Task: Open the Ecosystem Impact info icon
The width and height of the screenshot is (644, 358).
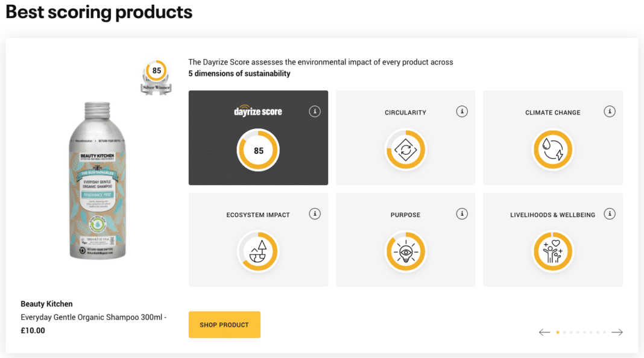Action: click(x=315, y=213)
